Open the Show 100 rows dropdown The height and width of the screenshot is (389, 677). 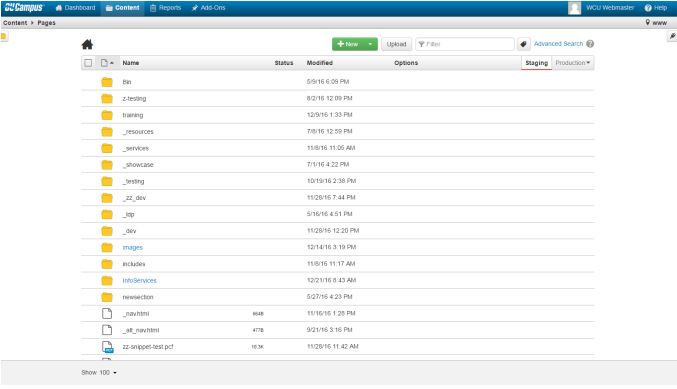(x=99, y=372)
